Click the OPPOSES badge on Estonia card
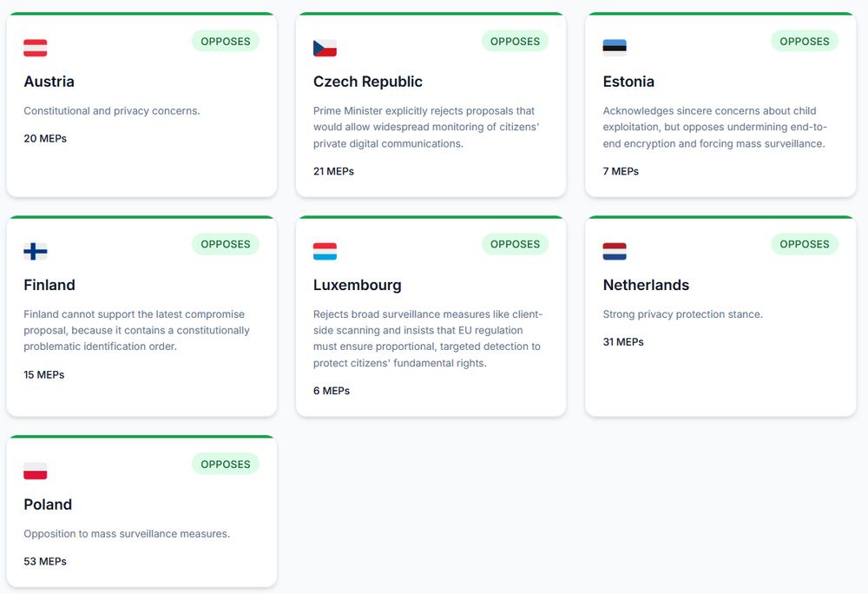868x594 pixels. pos(804,41)
